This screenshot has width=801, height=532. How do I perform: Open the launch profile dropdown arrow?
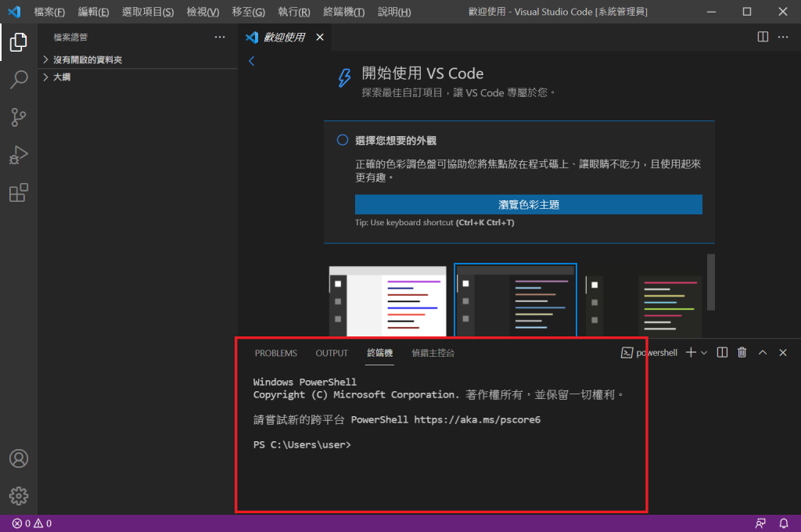[704, 353]
